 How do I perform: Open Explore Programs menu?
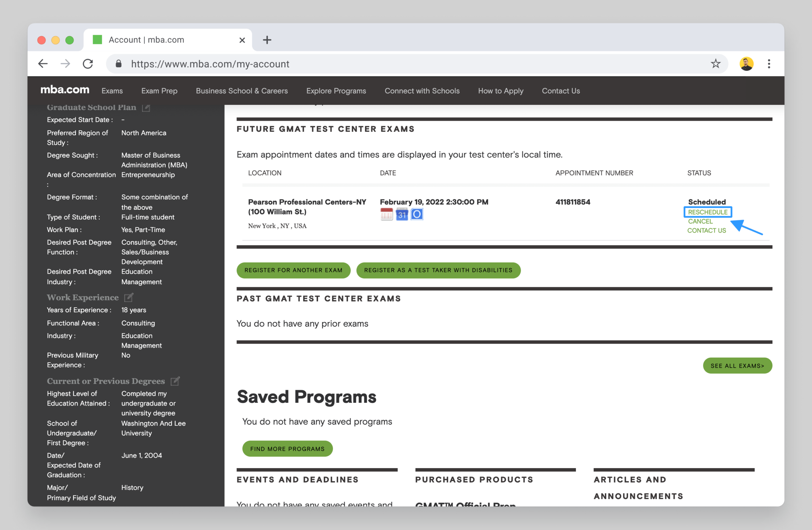pyautogui.click(x=336, y=91)
